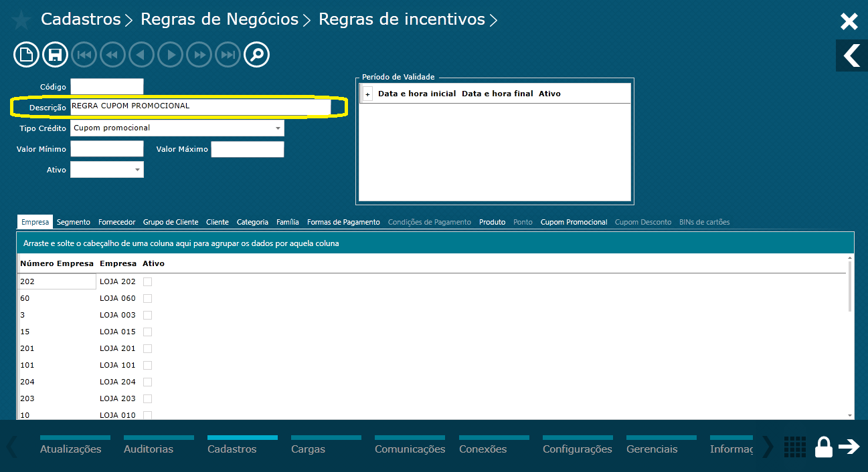
Task: Save the record using the disk icon
Action: tap(55, 54)
